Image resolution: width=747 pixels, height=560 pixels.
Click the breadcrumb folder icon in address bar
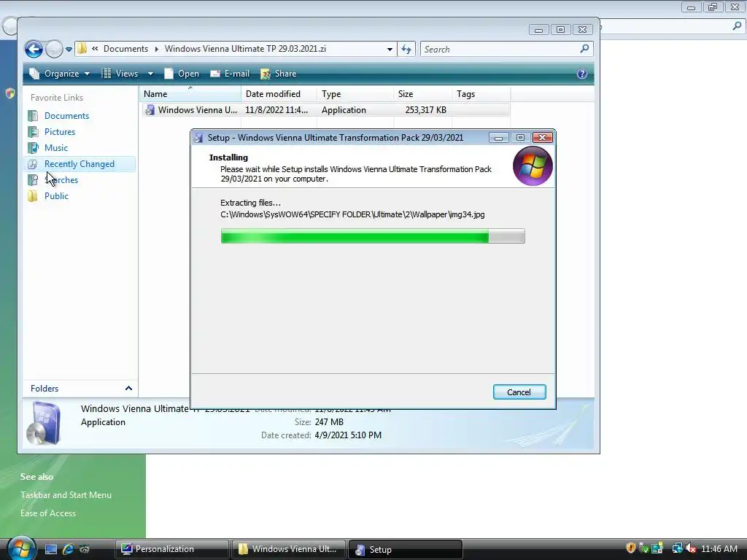(x=82, y=49)
